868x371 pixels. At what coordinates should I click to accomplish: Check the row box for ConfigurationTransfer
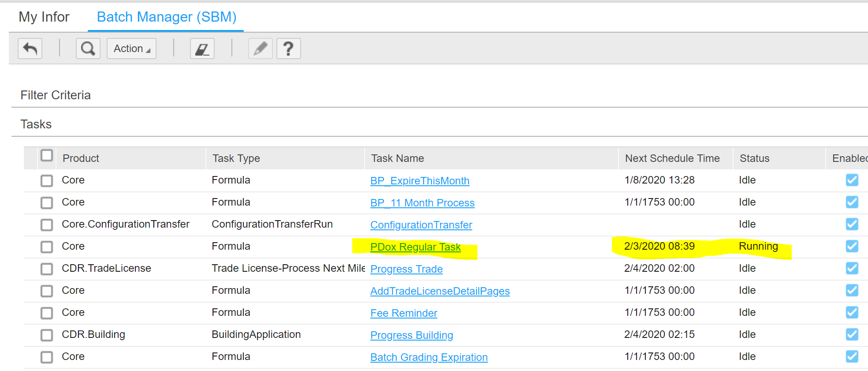(x=47, y=225)
